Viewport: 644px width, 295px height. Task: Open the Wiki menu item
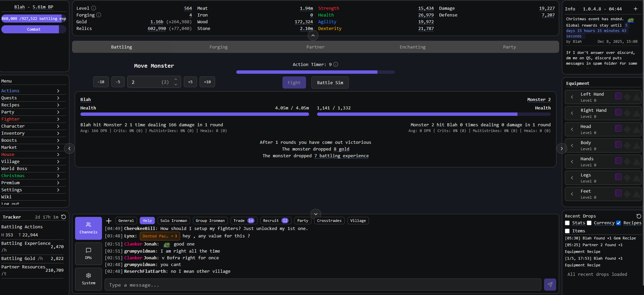coord(34,197)
